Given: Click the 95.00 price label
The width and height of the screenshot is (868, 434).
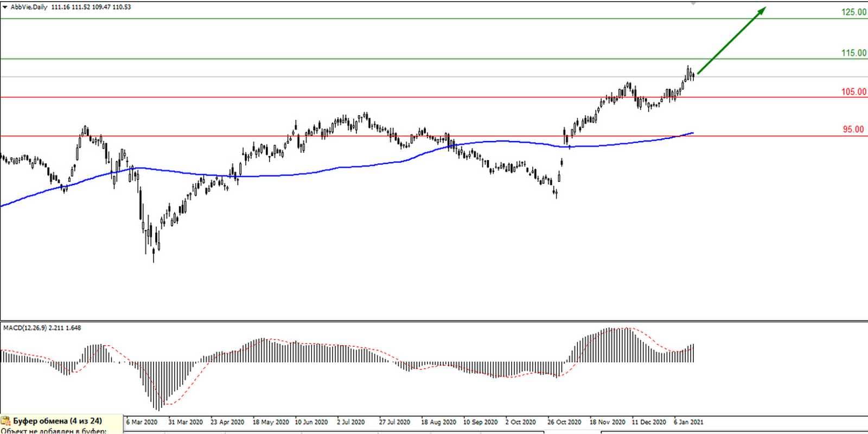Looking at the screenshot, I should 853,129.
